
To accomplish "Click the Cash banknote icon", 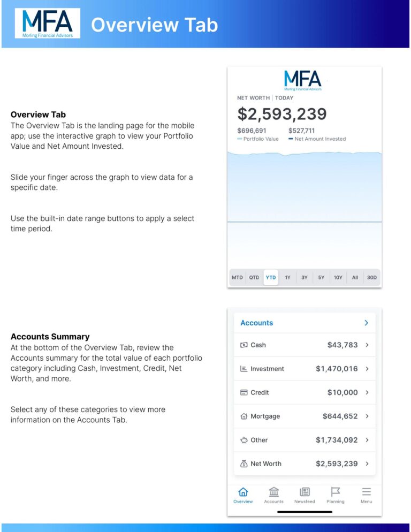I will click(245, 345).
